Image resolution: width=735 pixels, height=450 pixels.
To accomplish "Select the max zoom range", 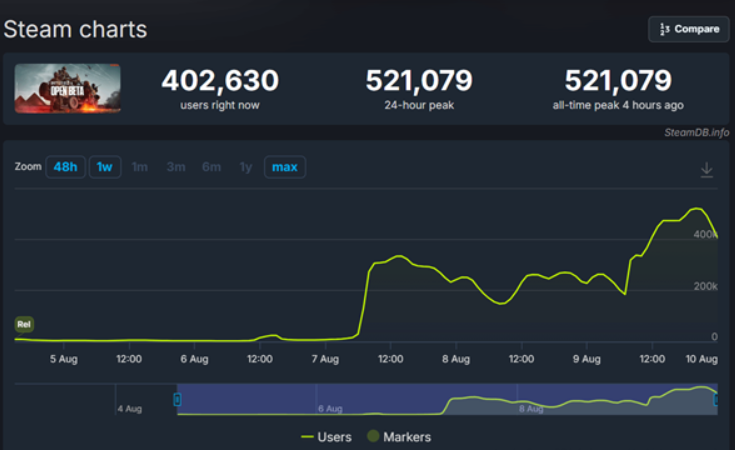I will pos(284,167).
